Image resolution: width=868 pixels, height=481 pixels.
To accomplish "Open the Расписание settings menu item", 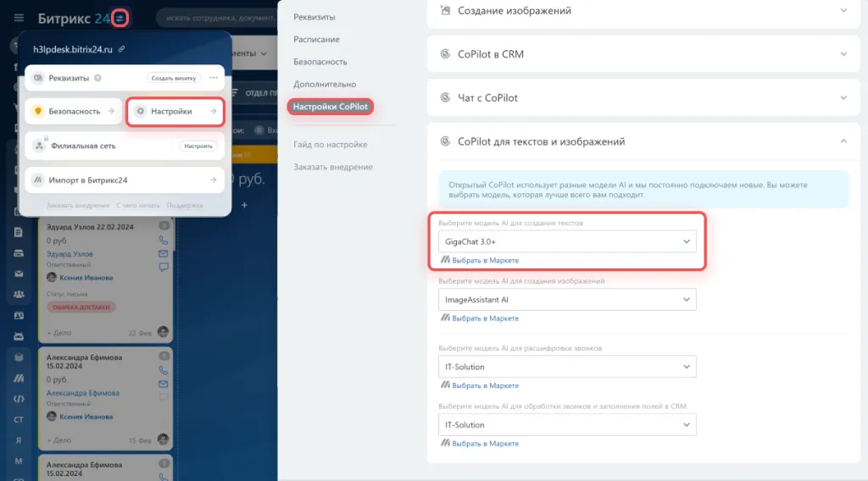I will [x=316, y=40].
